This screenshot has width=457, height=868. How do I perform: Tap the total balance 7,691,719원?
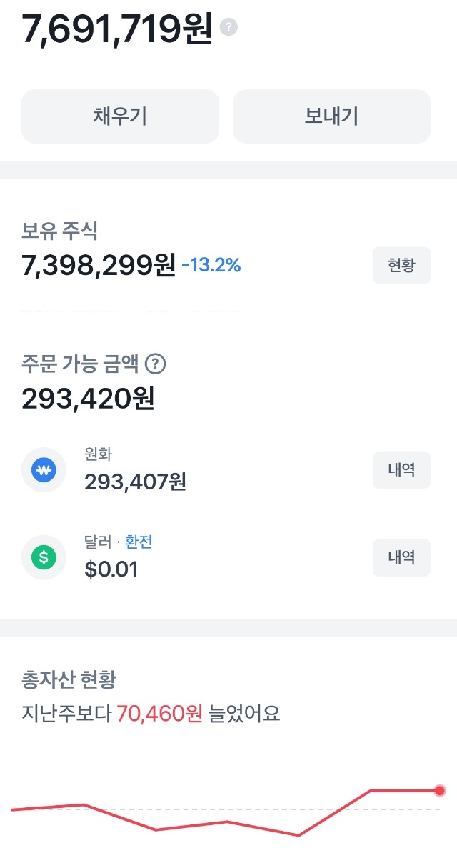[117, 29]
